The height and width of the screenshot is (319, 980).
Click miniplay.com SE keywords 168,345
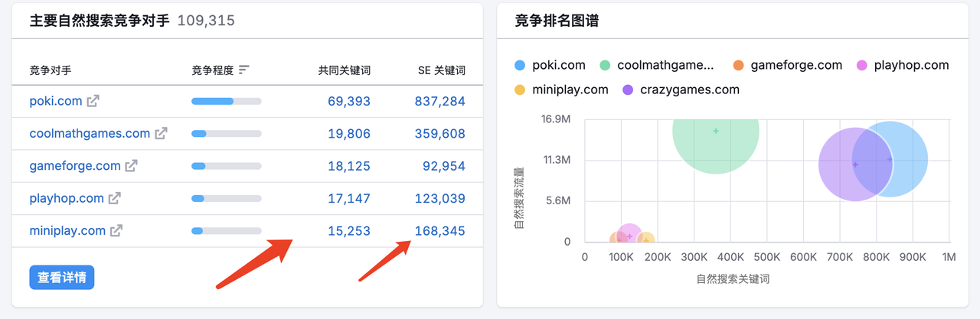[x=439, y=230]
